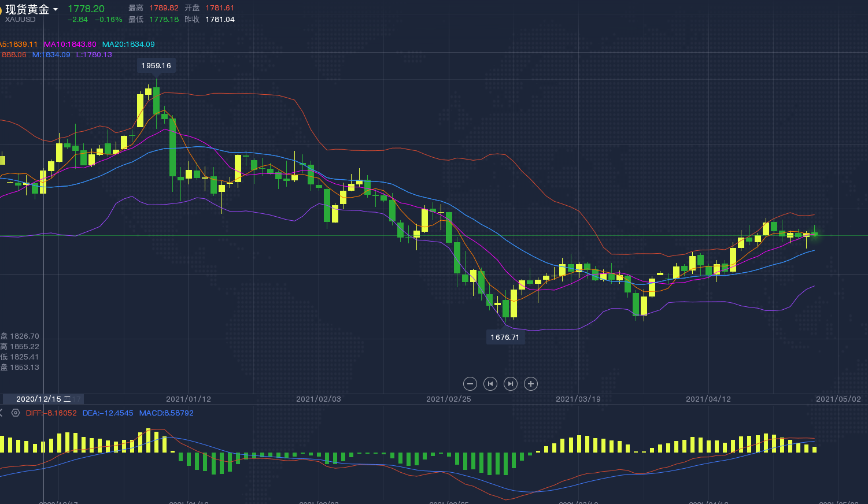868x504 pixels.
Task: Click the MACD:8.58792 indicator value
Action: [167, 413]
